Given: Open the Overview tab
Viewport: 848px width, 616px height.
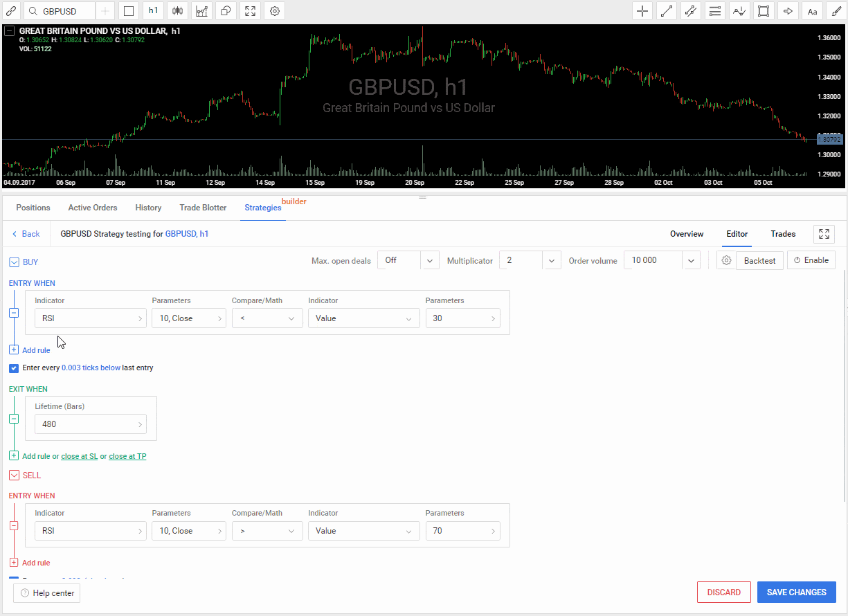Looking at the screenshot, I should 687,234.
